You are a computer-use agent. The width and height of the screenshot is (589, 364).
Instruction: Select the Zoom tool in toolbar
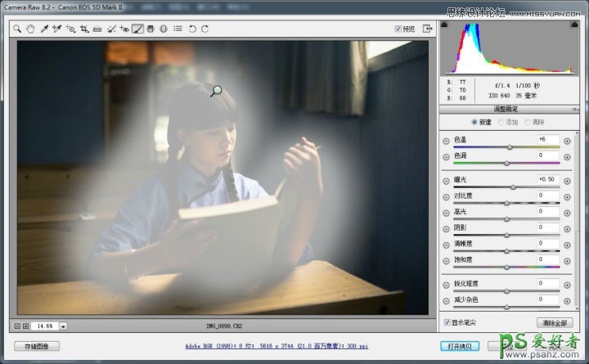tap(17, 29)
